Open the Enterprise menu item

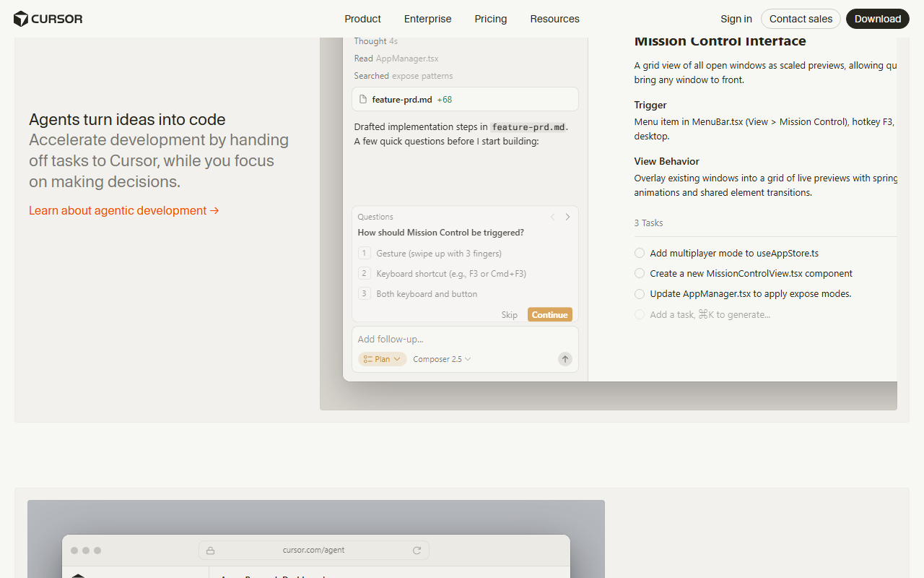(427, 19)
